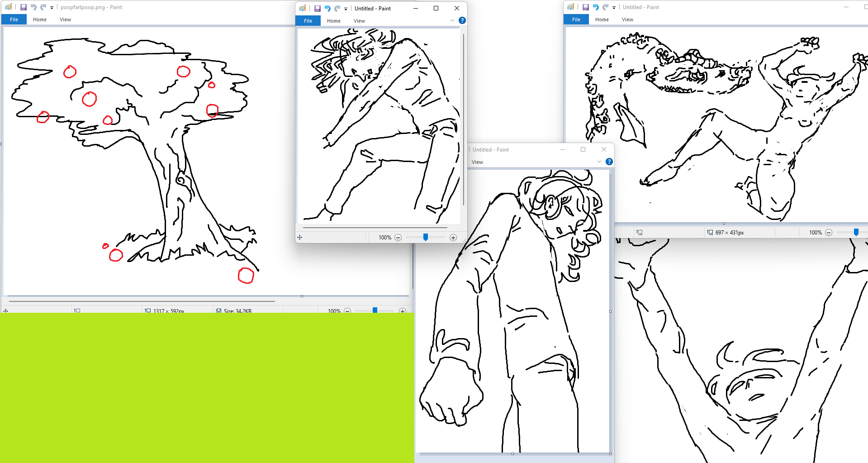Click zoom in button in top-middle Untitled Paint
The width and height of the screenshot is (868, 463).
(453, 238)
